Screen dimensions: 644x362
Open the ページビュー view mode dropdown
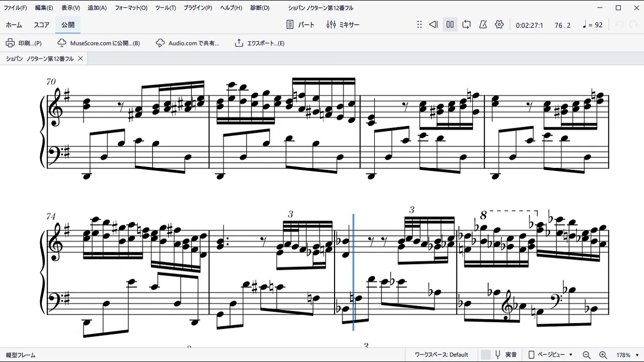click(551, 355)
